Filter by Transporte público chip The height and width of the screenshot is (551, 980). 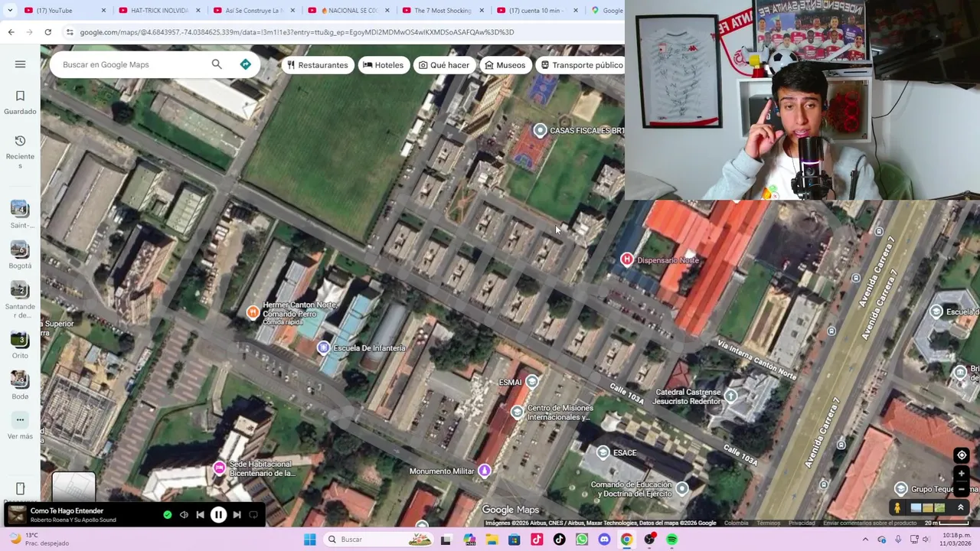(x=582, y=65)
